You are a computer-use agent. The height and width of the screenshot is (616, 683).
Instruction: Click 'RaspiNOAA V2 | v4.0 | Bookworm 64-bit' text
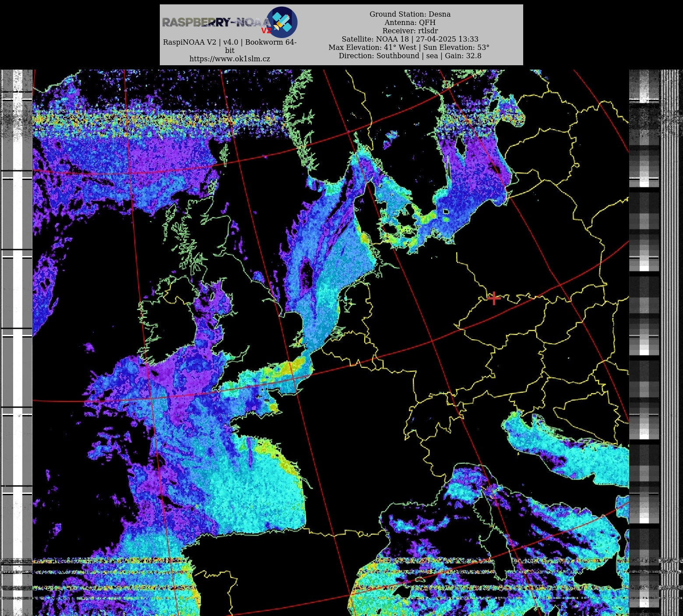[x=229, y=46]
